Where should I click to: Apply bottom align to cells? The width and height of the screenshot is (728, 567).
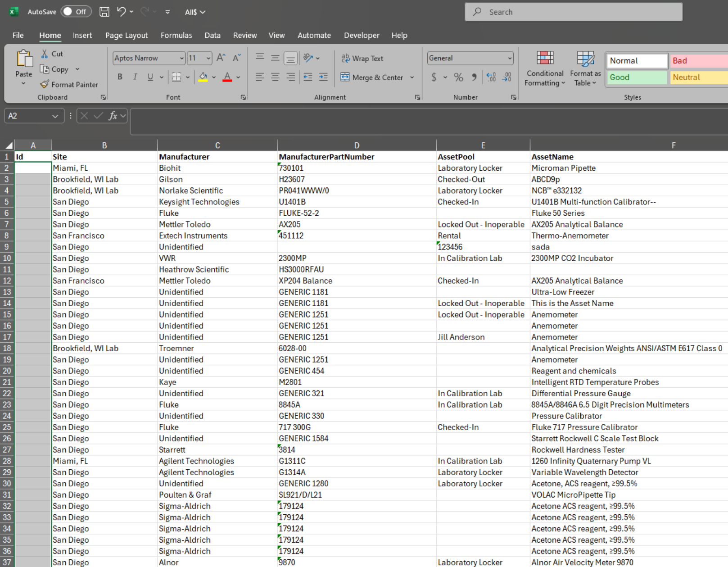(291, 58)
